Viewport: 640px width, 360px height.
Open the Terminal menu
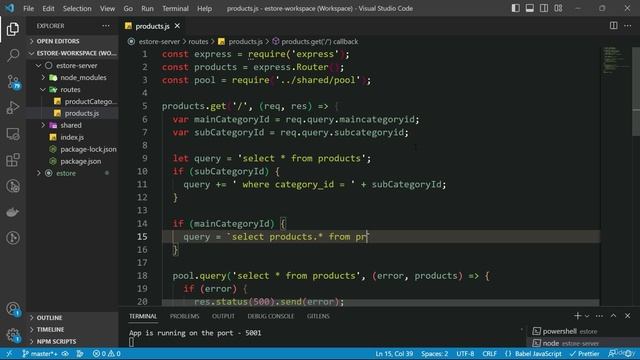click(x=176, y=8)
